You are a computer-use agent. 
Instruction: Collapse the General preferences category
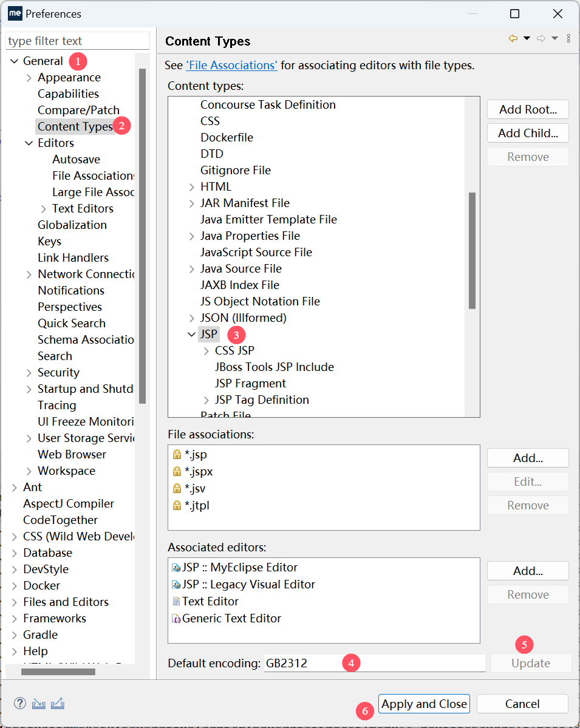(15, 61)
